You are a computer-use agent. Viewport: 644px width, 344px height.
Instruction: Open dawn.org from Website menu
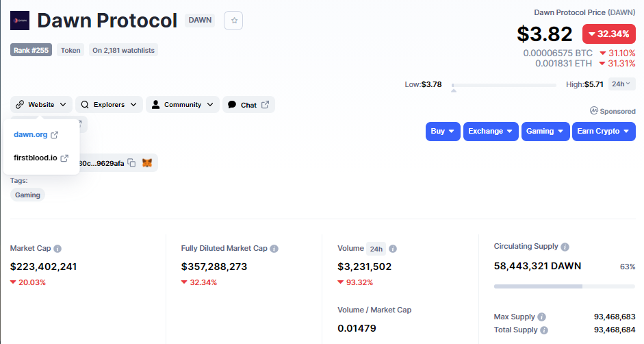tap(30, 134)
